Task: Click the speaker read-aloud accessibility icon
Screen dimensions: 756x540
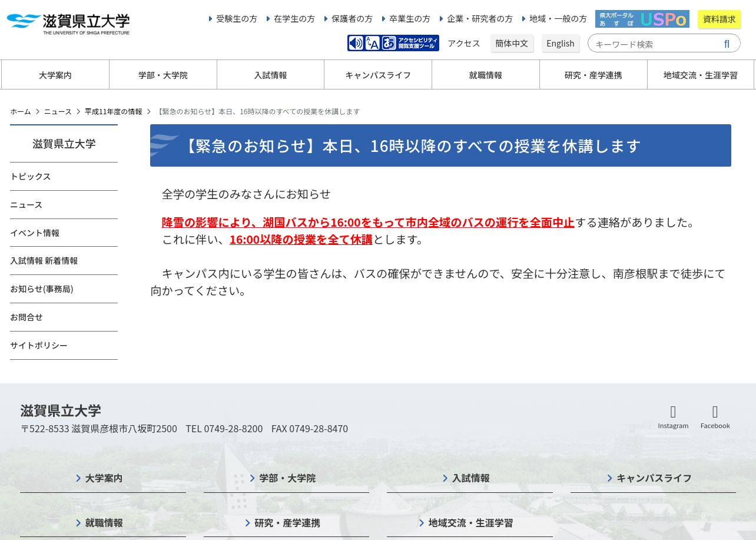Action: 356,43
